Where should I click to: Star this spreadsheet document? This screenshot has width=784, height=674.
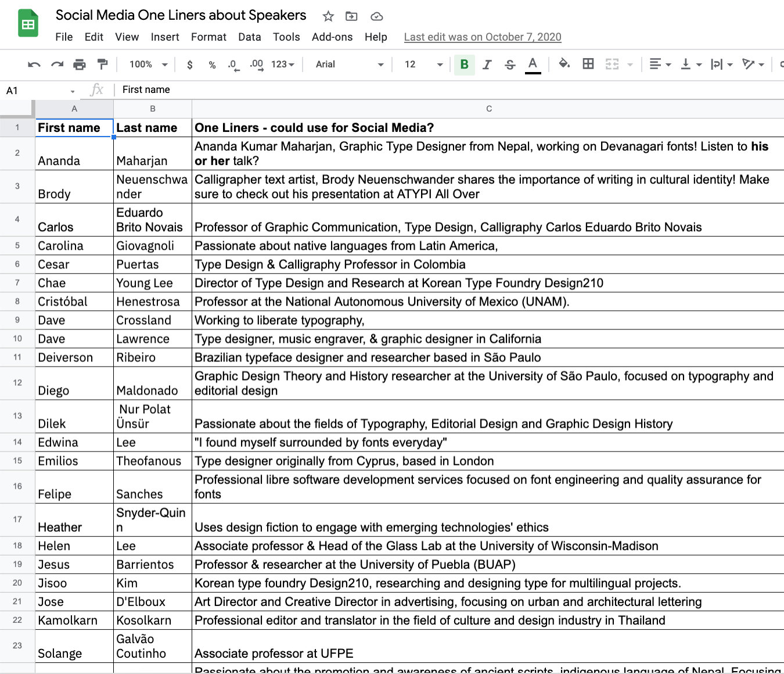[x=329, y=16]
